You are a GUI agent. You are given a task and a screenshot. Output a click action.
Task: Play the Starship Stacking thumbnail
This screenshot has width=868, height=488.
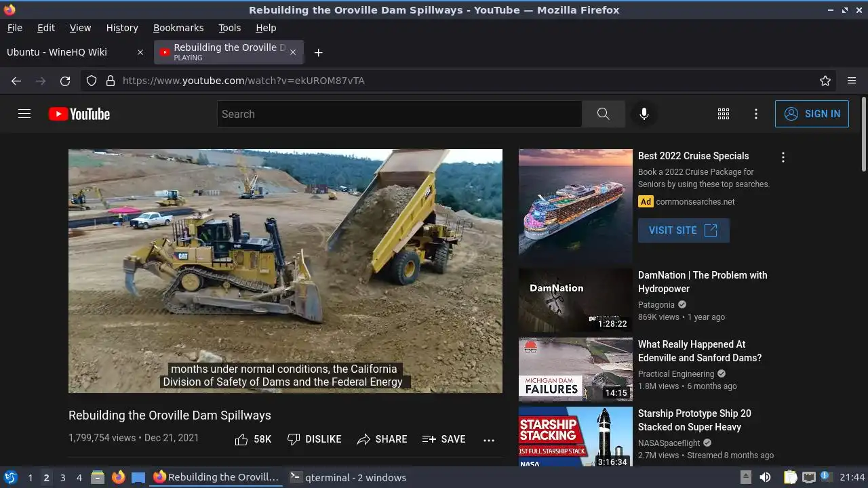576,436
